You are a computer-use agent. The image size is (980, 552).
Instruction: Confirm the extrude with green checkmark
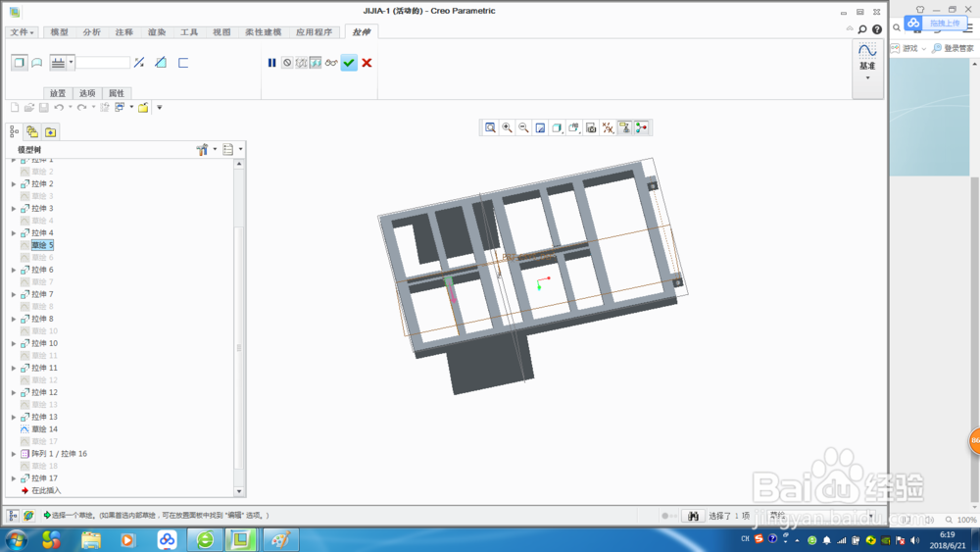coord(349,63)
